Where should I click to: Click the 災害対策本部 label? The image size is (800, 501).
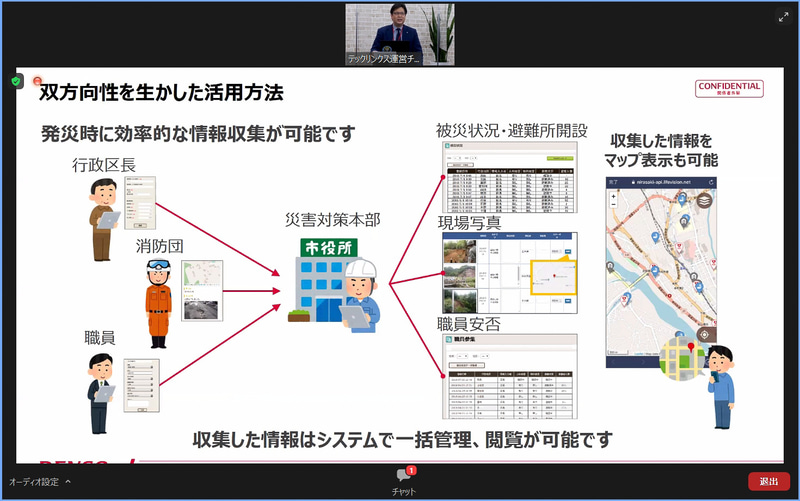pos(333,220)
